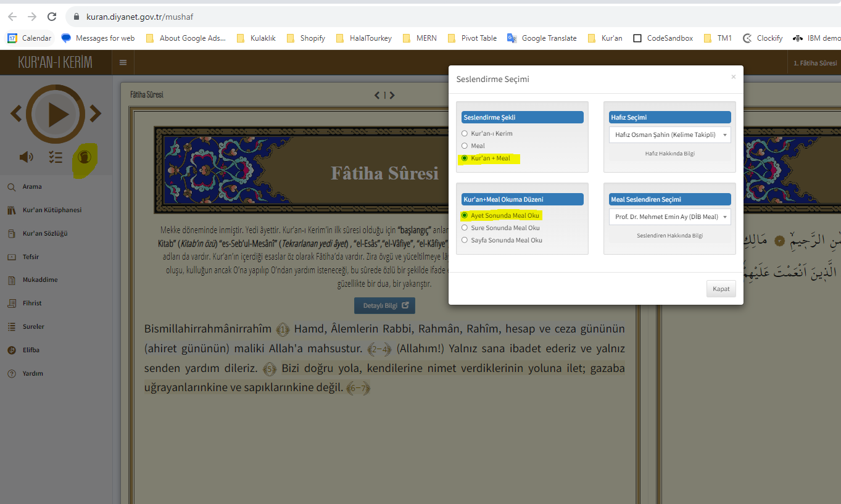Select the Meal radio option
Image resolution: width=841 pixels, height=504 pixels.
pos(465,146)
